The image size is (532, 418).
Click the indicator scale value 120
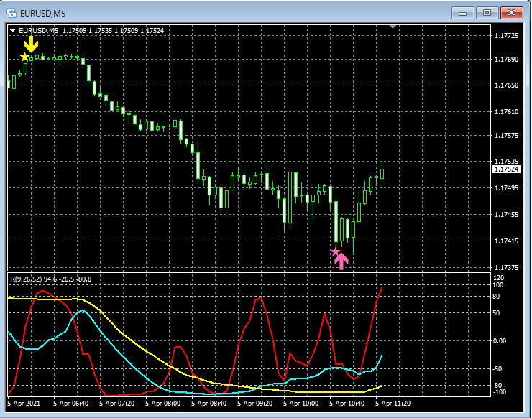(498, 278)
